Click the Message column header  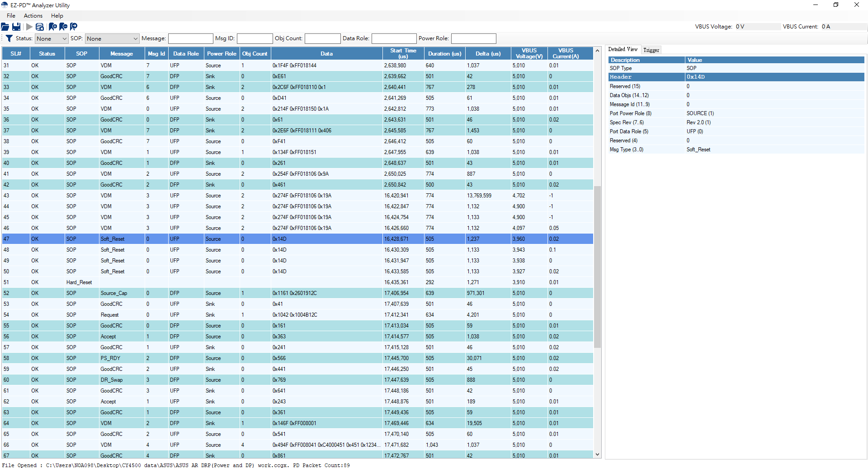pos(122,53)
